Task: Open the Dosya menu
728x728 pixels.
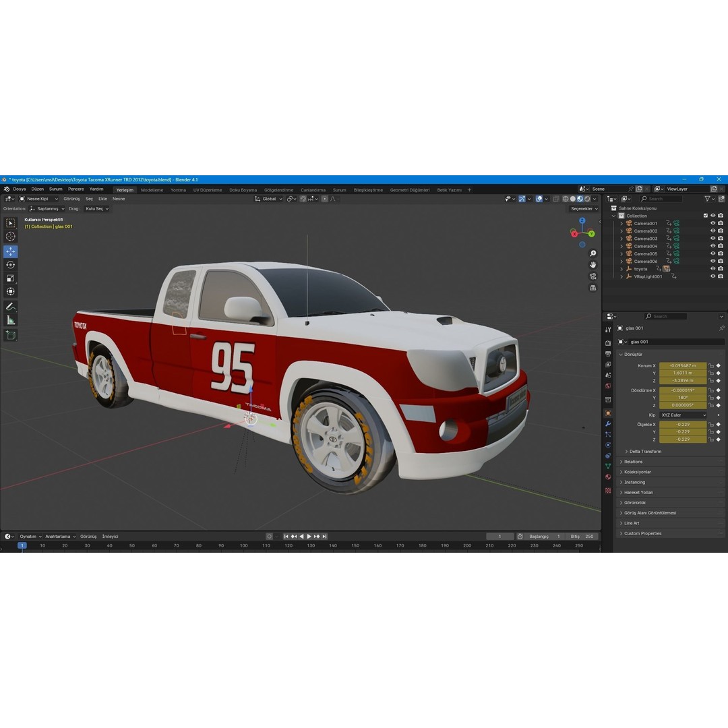Action: click(x=20, y=189)
